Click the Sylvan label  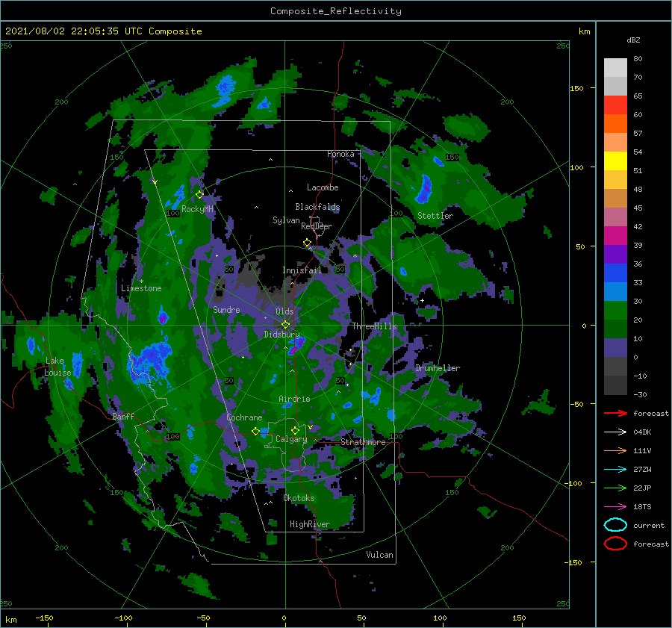[286, 220]
